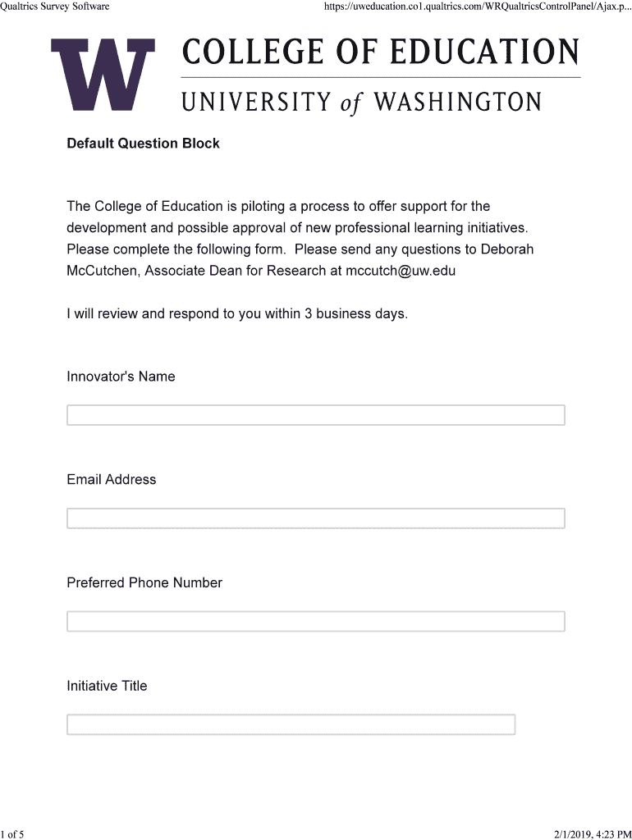
Task: Click the College of Education heading
Action: point(380,52)
